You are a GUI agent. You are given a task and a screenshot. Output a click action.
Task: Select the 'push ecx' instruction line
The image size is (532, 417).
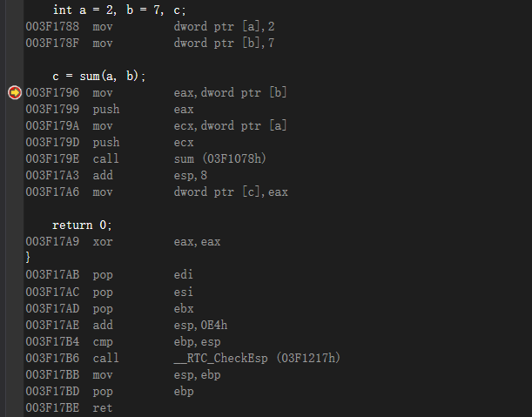coord(110,143)
